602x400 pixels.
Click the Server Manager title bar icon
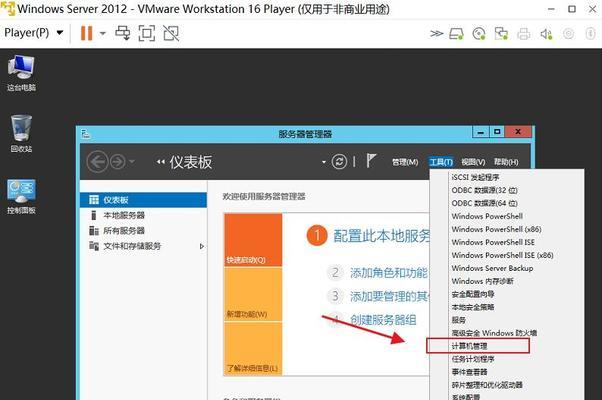pos(86,134)
